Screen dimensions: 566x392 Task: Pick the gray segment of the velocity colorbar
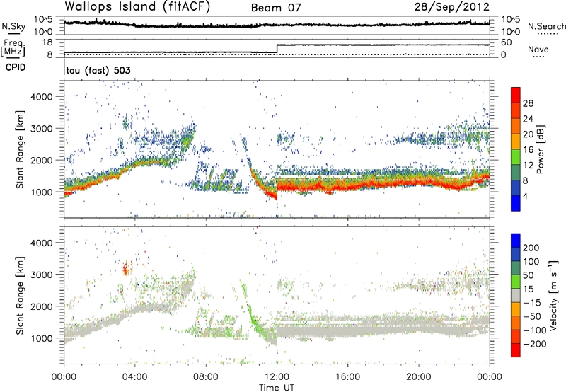(x=516, y=295)
